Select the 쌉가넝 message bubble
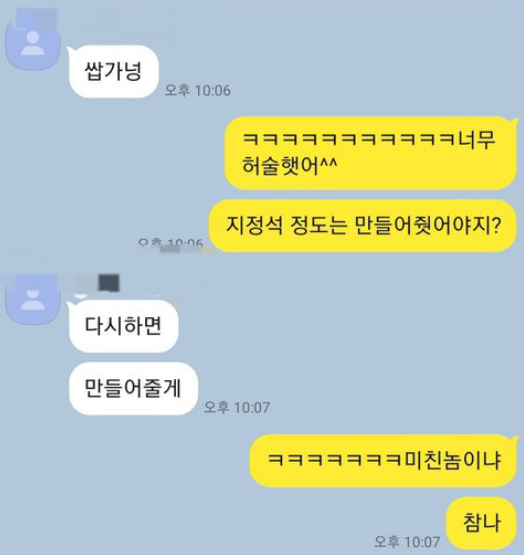The height and width of the screenshot is (555, 524). (x=113, y=71)
